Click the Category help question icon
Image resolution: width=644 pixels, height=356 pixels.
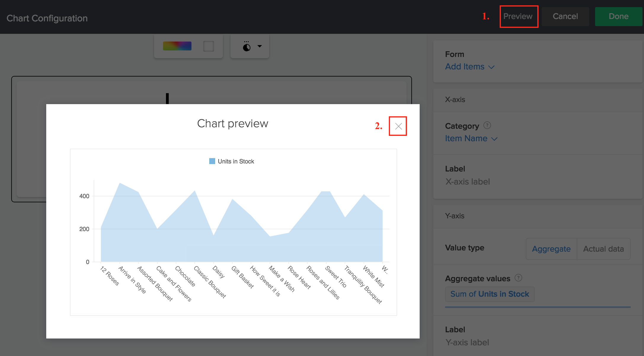click(487, 125)
